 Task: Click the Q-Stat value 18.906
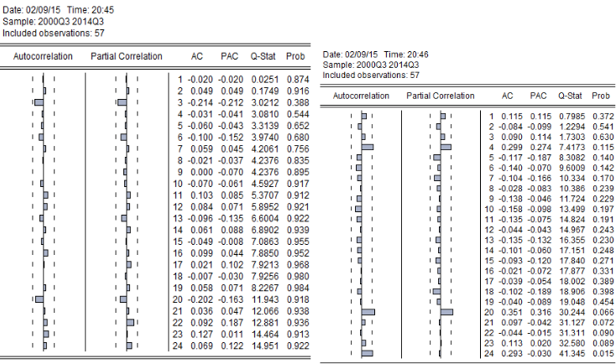tap(572, 292)
